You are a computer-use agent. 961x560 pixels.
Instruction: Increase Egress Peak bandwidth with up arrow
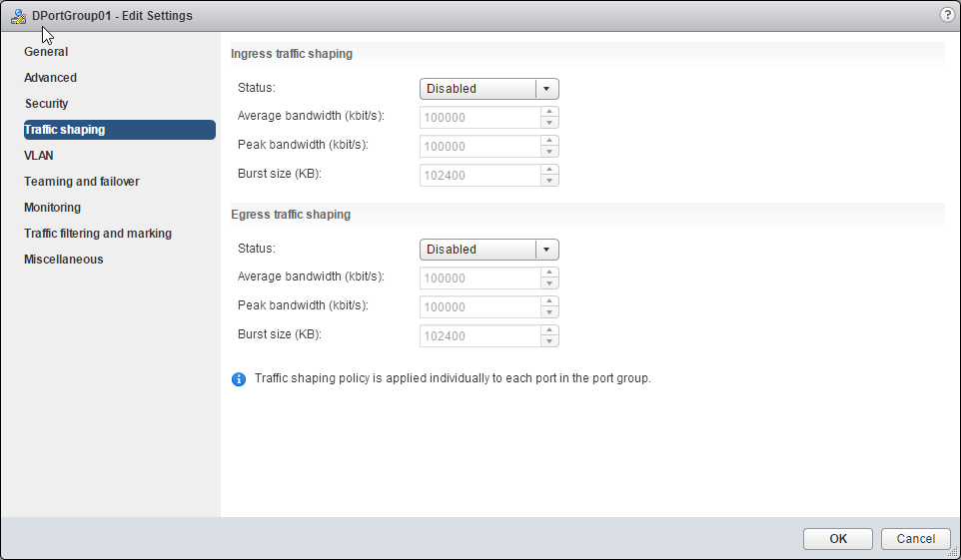[548, 301]
